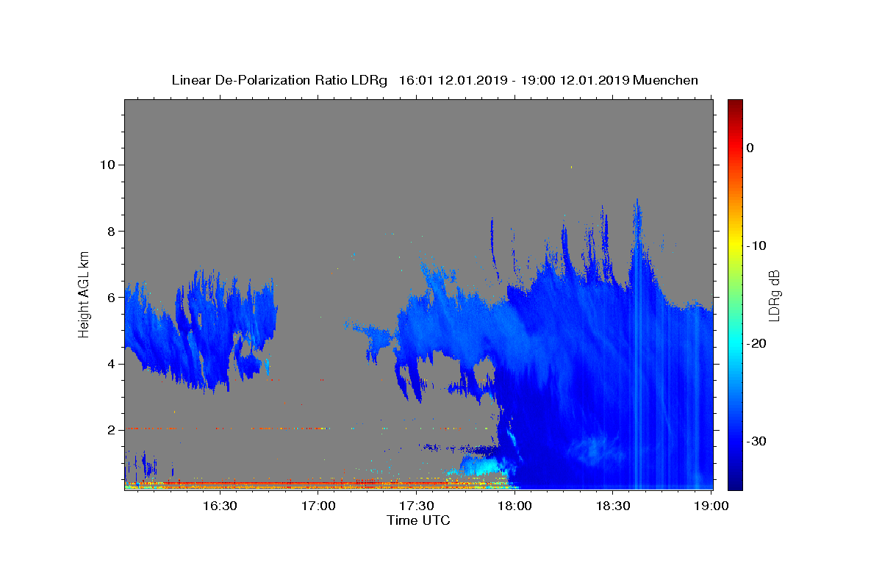Click the height axis label 6
The height and width of the screenshot is (588, 882).
[112, 298]
